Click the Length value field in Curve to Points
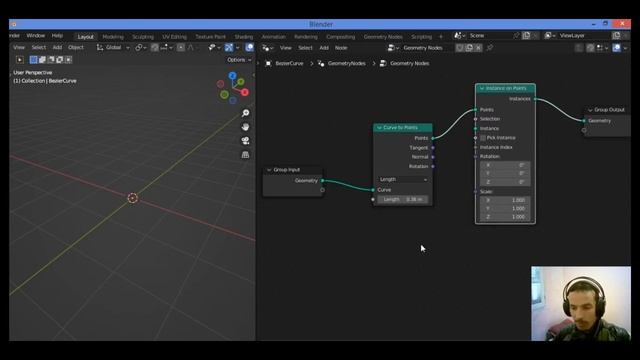640x360 pixels. point(403,199)
